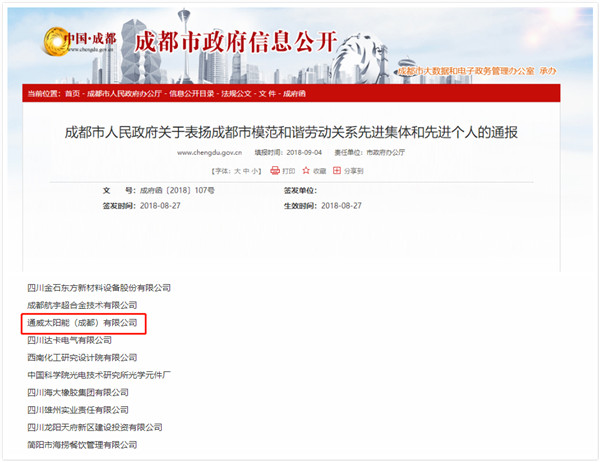Click 四川金石东方新材料设备股份有限公司 in the list
Image resolution: width=600 pixels, height=462 pixels.
[x=99, y=288]
